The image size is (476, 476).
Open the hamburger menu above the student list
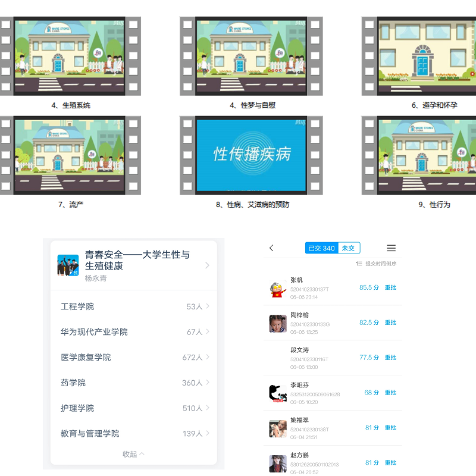point(391,248)
